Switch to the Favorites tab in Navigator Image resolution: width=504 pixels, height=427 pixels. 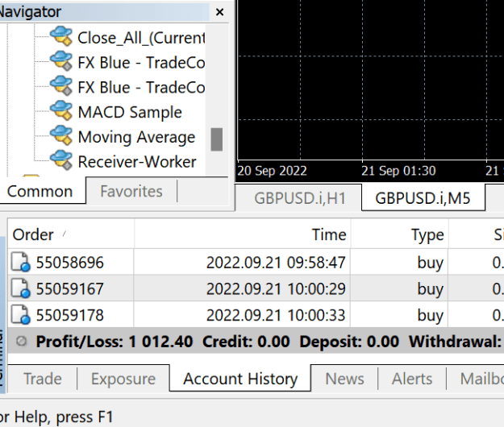[131, 192]
